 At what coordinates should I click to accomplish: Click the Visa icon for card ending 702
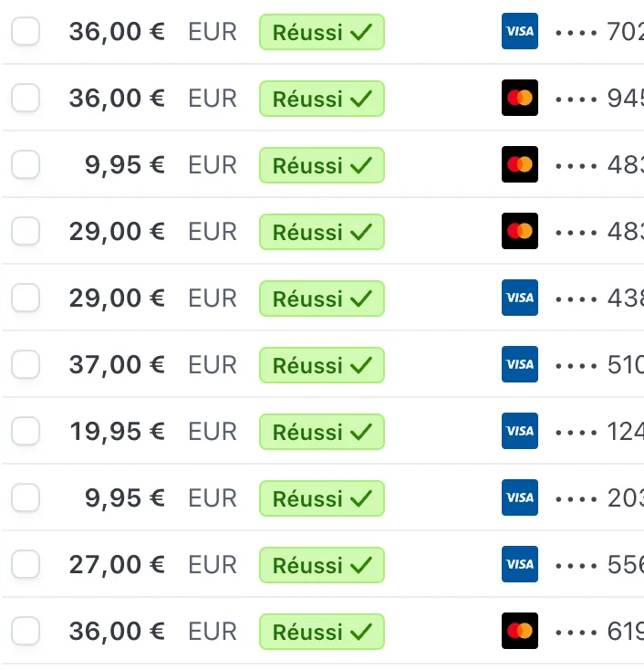[520, 32]
